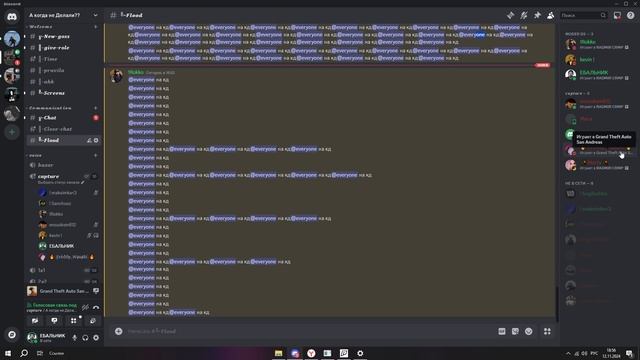Open server menu dropdown А когда не Делали??
Screen dimensions: 640x360
click(63, 15)
